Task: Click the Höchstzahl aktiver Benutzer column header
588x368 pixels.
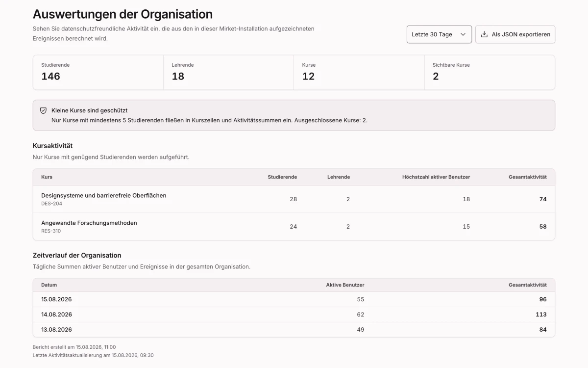Action: 436,177
